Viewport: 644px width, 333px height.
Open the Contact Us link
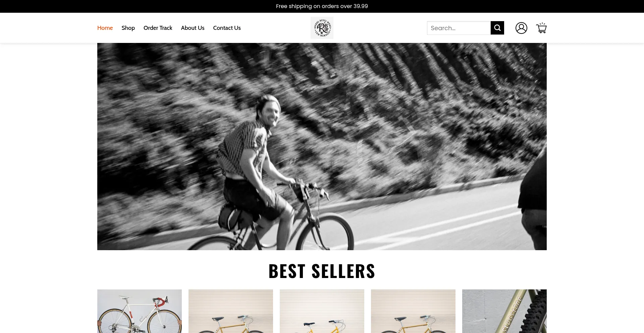click(x=227, y=28)
